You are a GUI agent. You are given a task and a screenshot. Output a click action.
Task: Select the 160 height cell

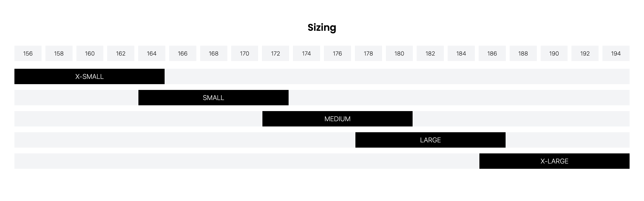coord(90,53)
